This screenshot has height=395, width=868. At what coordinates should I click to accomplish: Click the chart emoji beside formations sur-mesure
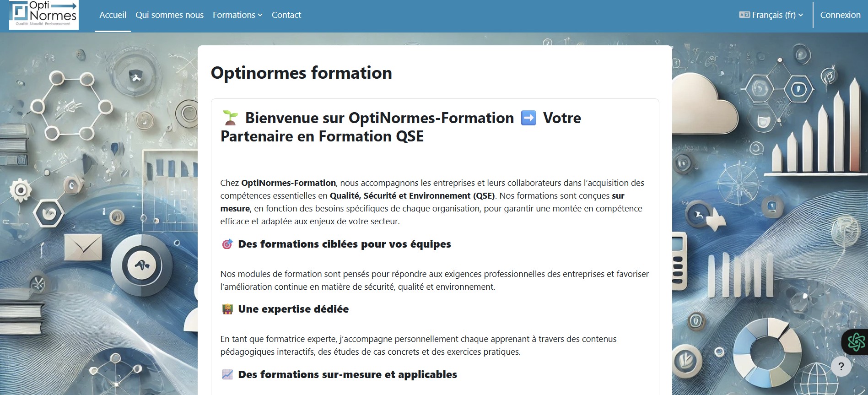[x=227, y=374]
